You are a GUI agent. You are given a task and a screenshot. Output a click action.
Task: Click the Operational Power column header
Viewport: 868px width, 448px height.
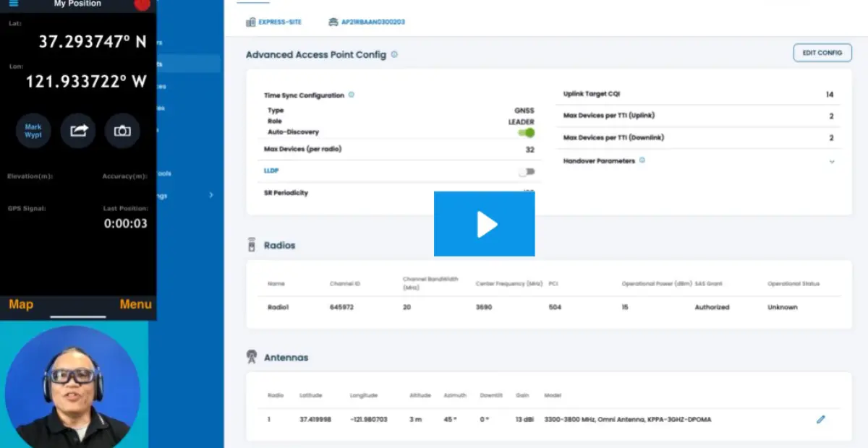pyautogui.click(x=656, y=284)
